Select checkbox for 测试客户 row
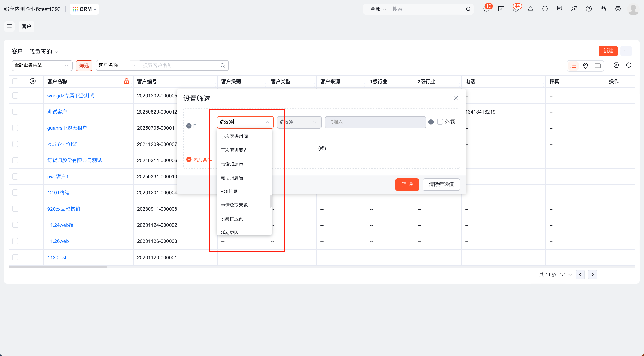 (15, 112)
